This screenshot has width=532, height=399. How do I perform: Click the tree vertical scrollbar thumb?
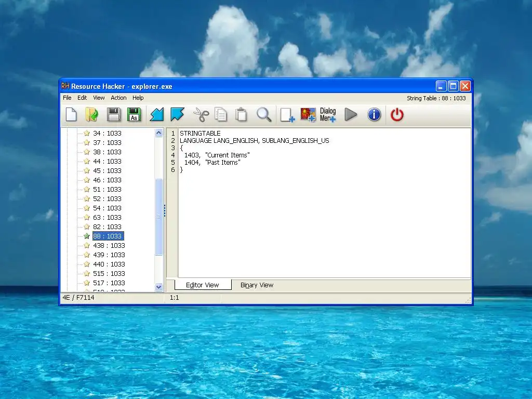click(x=158, y=217)
